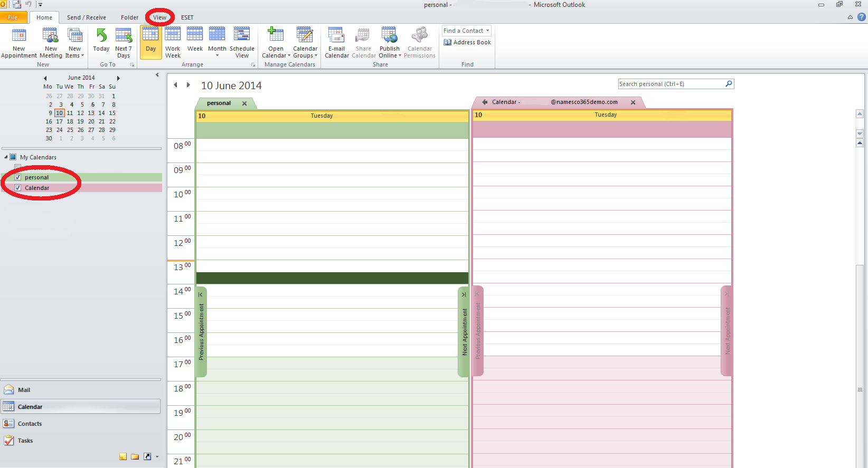Uncheck the personal calendar checkbox

(18, 177)
